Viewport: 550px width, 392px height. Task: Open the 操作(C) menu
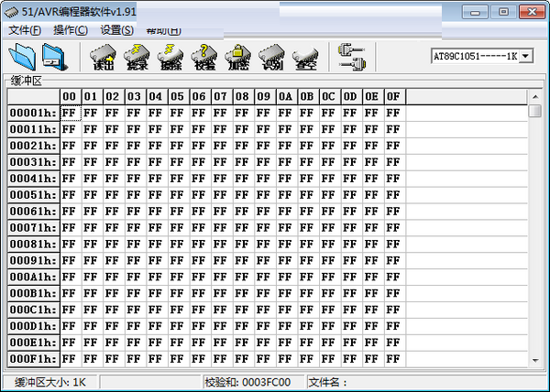click(x=71, y=30)
